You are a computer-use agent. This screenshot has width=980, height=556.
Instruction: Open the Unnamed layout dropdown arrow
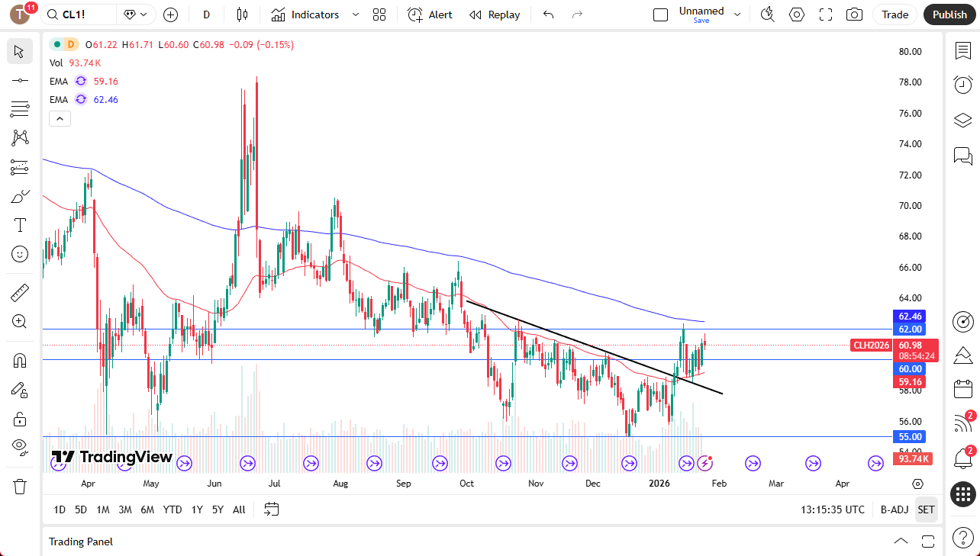click(x=737, y=14)
